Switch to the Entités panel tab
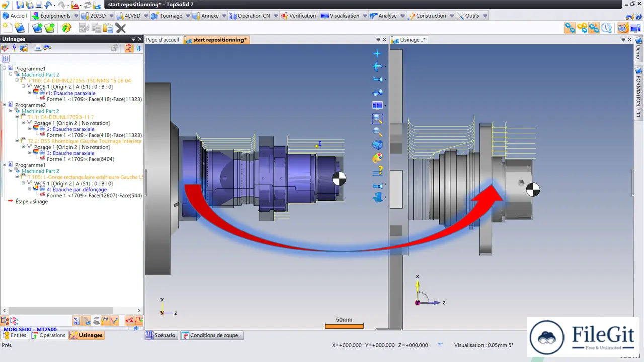644x362 pixels. 15,335
